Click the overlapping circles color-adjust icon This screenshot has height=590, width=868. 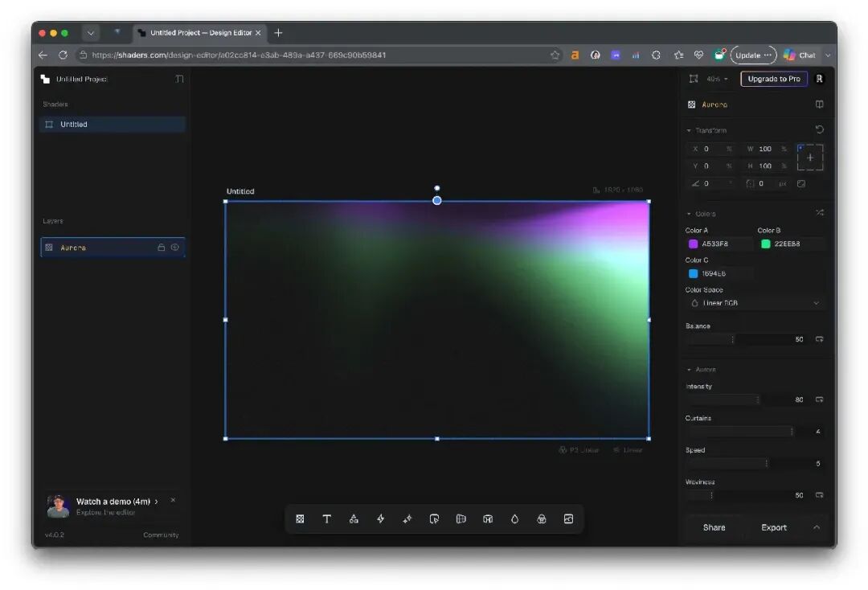pos(542,518)
